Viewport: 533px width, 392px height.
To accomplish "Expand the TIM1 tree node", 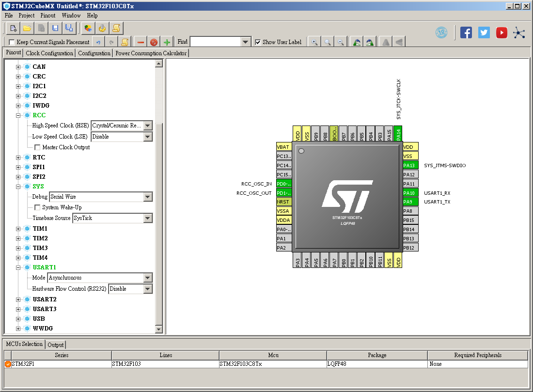I will pos(18,229).
